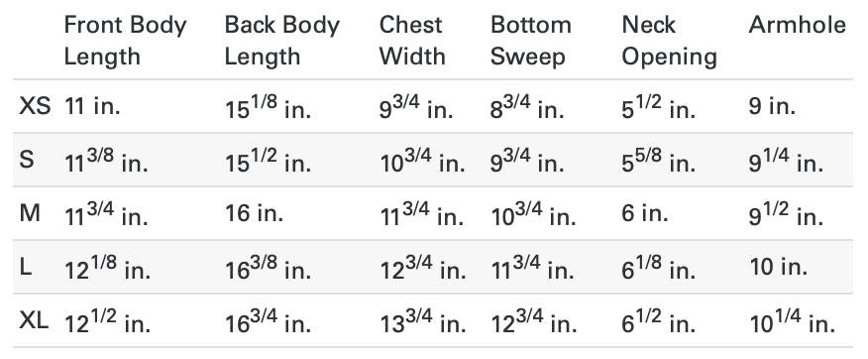Select the Bottom Sweep column header
The width and height of the screenshot is (868, 359).
point(531,41)
